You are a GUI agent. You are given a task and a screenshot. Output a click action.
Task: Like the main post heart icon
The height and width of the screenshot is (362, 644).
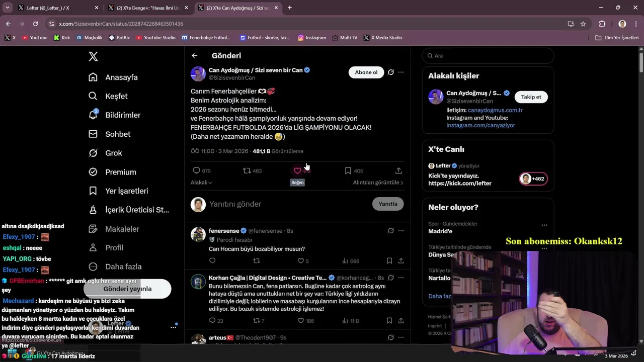pos(297,171)
